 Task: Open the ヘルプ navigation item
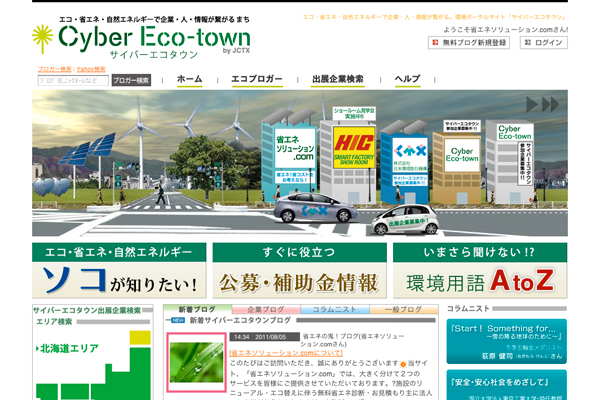click(x=407, y=79)
